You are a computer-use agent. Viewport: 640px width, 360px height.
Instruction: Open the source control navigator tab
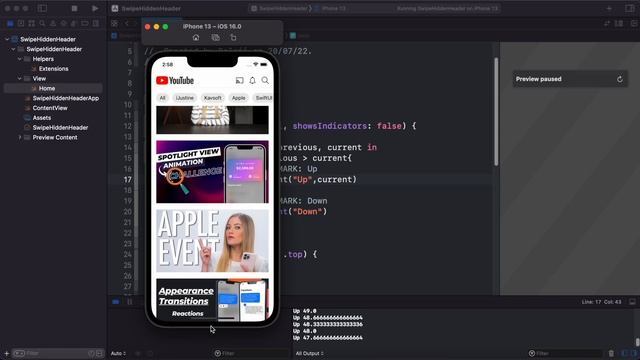[x=21, y=24]
